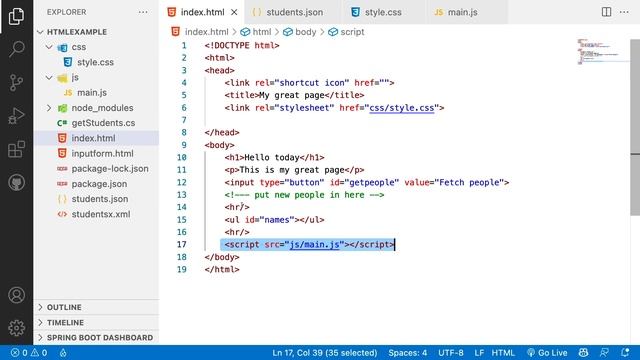Click the </html> closing tag
The width and height of the screenshot is (640, 360).
point(222,269)
